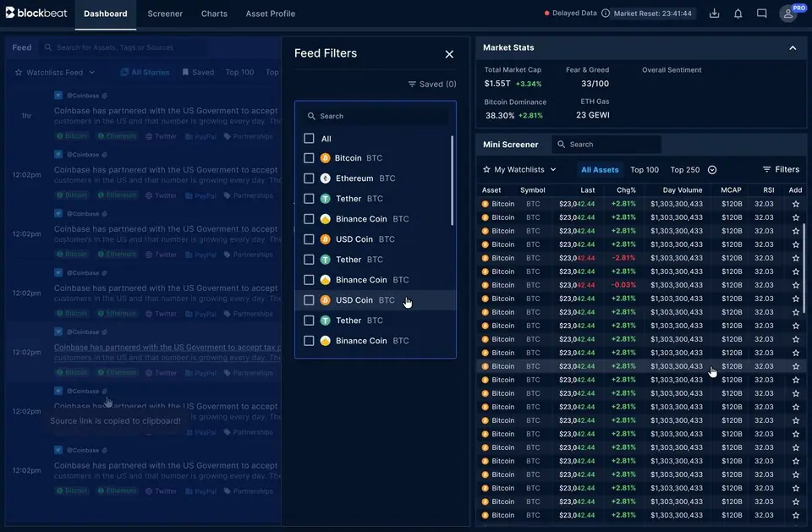Collapse the Market Stats panel
Image resolution: width=812 pixels, height=532 pixels.
pos(793,47)
